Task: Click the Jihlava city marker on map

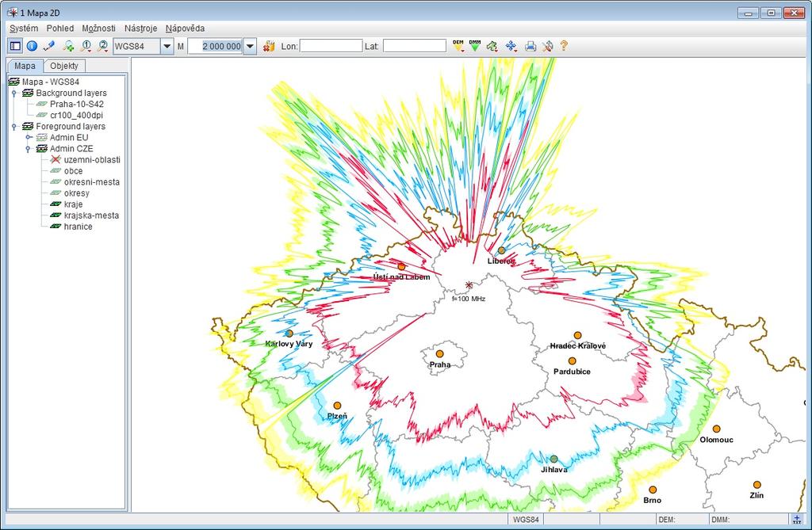Action: pyautogui.click(x=554, y=459)
